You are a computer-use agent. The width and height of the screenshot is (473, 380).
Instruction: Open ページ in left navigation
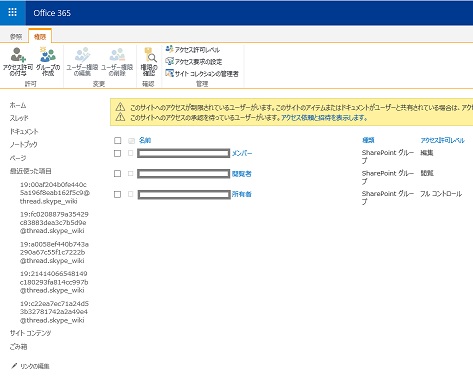[x=18, y=158]
